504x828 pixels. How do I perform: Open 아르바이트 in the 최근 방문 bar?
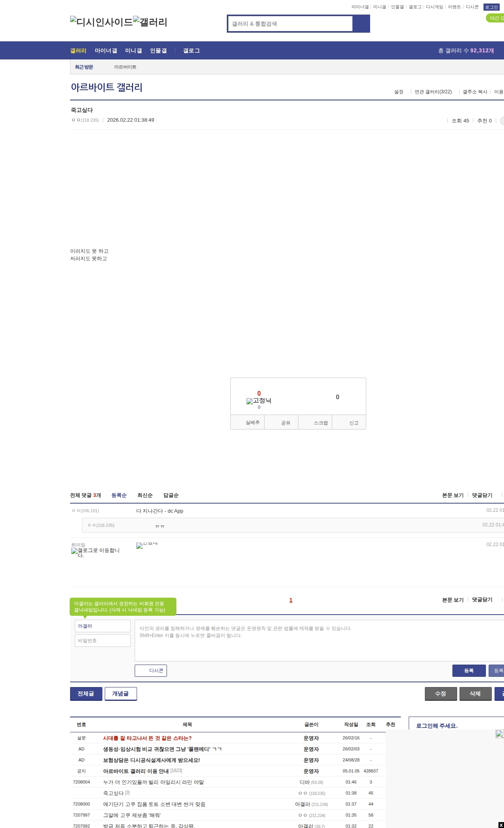pyautogui.click(x=125, y=67)
